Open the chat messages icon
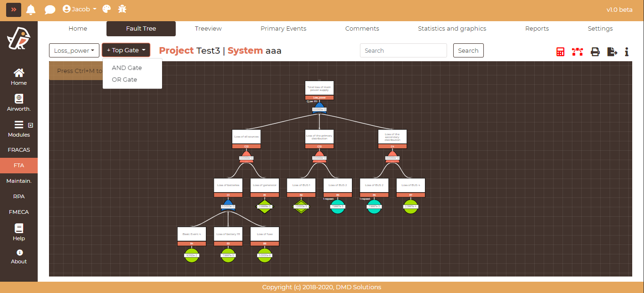 49,9
